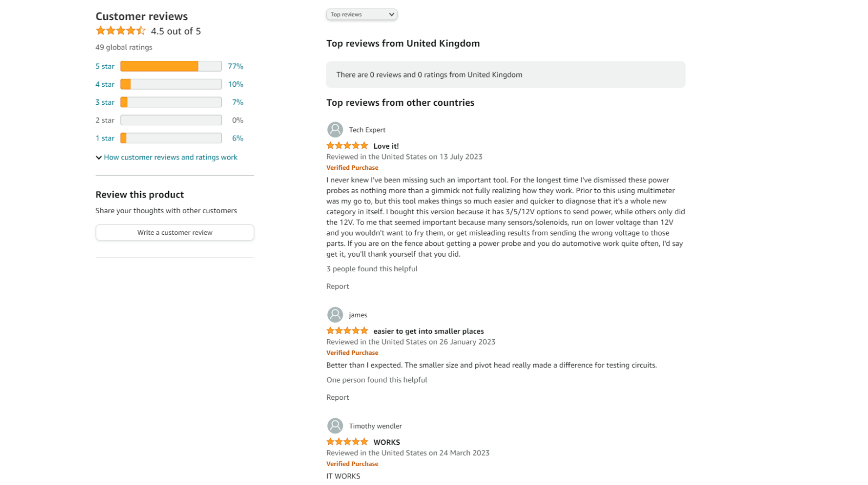Click the 1 star rating histogram bar
This screenshot has height=485, width=868.
(171, 138)
